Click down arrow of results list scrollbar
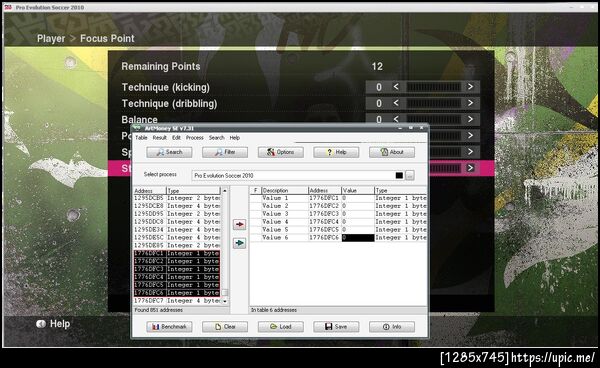The height and width of the screenshot is (368, 600). [225, 301]
